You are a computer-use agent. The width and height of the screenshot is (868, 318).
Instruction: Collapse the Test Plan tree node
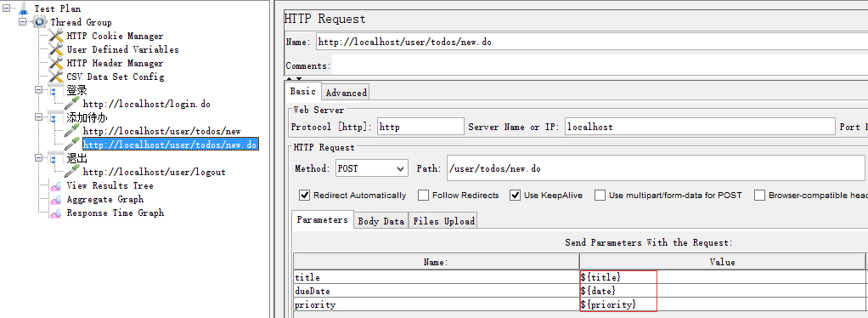click(6, 9)
